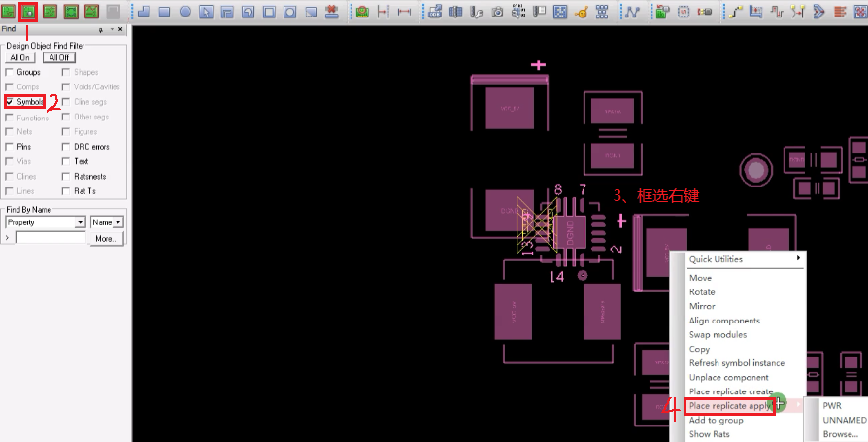Viewport: 868px width, 442px height.
Task: Click the blue zigzag line toolbar icon
Action: (631, 13)
